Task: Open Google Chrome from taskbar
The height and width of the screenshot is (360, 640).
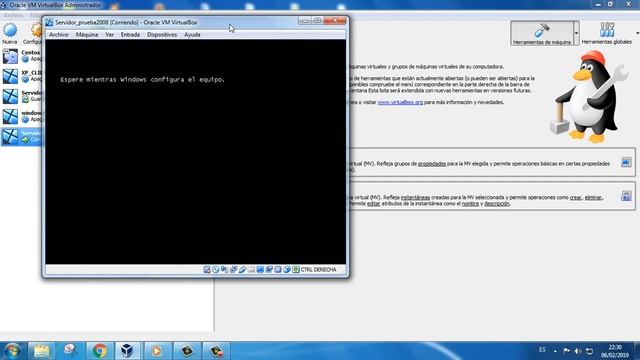Action: tap(99, 351)
